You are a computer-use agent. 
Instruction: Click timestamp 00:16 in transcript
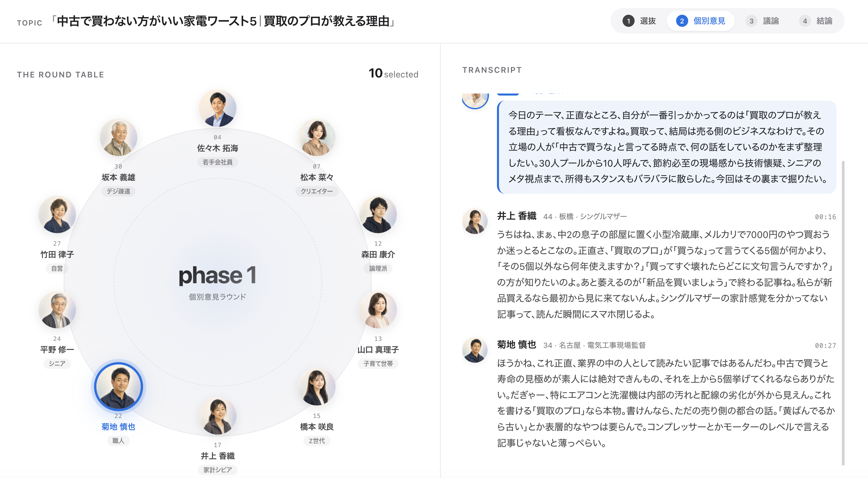(825, 217)
